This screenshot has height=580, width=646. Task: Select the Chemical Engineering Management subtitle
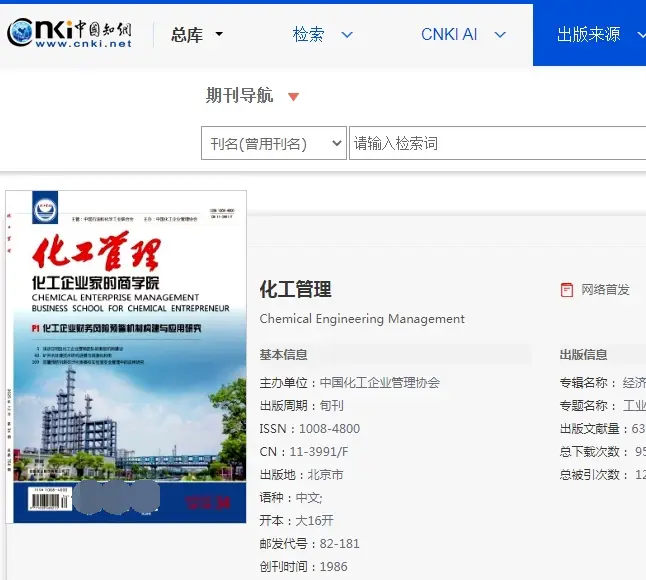click(x=362, y=319)
